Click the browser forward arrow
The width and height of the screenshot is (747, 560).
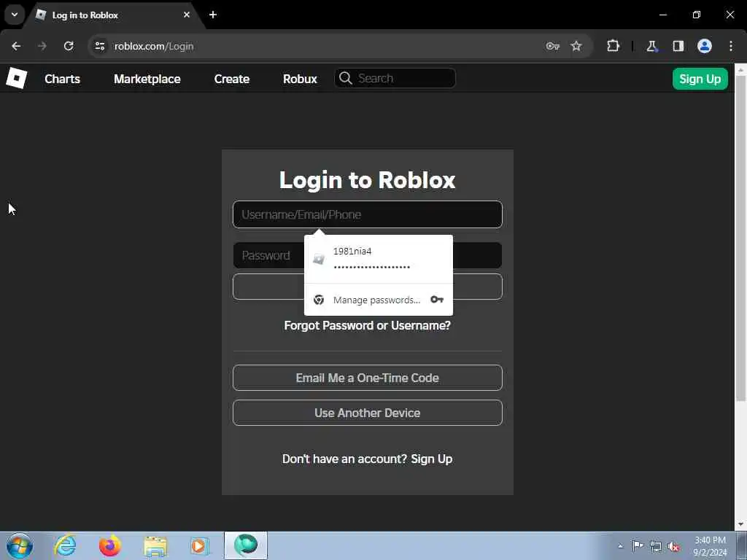pyautogui.click(x=42, y=46)
